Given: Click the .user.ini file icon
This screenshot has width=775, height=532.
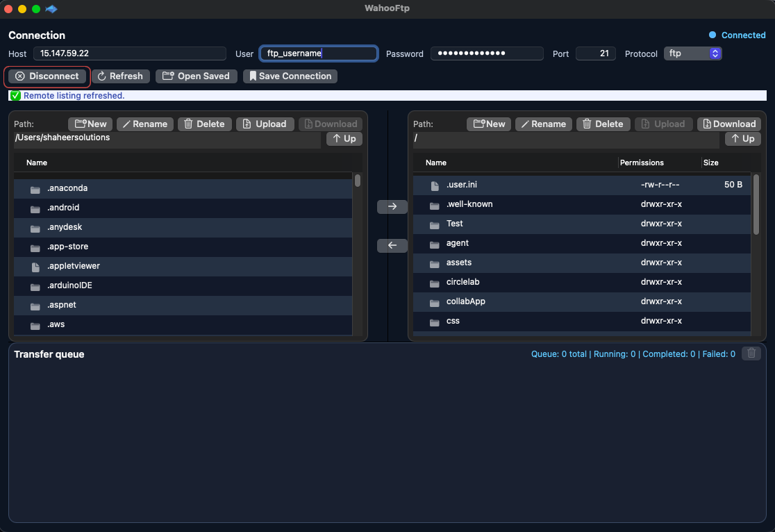Looking at the screenshot, I should pos(435,186).
